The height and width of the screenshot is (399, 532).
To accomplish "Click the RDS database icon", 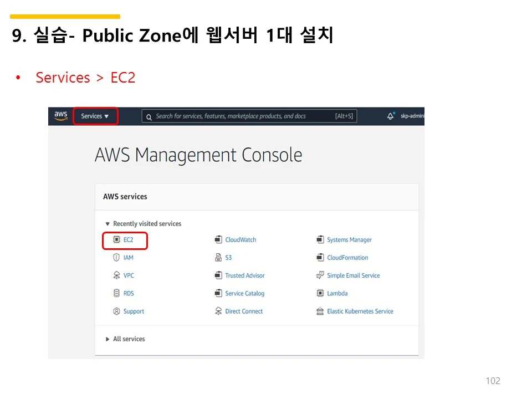I will (x=116, y=293).
